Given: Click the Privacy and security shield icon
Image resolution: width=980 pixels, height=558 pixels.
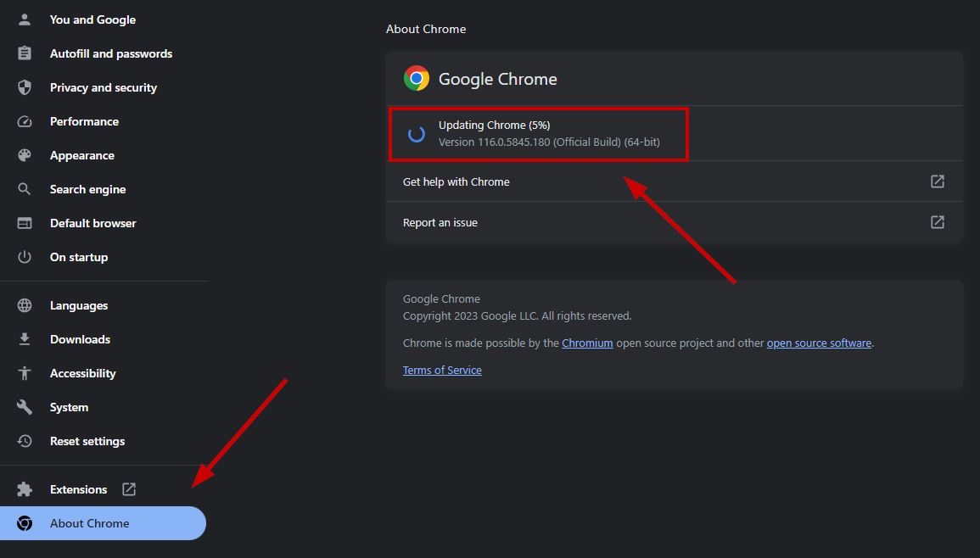Looking at the screenshot, I should pyautogui.click(x=24, y=86).
